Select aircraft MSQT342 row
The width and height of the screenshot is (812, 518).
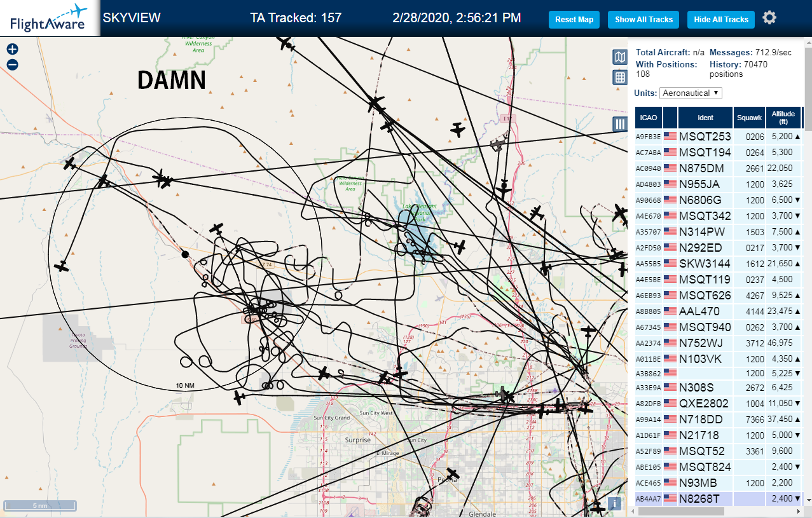[719, 215]
